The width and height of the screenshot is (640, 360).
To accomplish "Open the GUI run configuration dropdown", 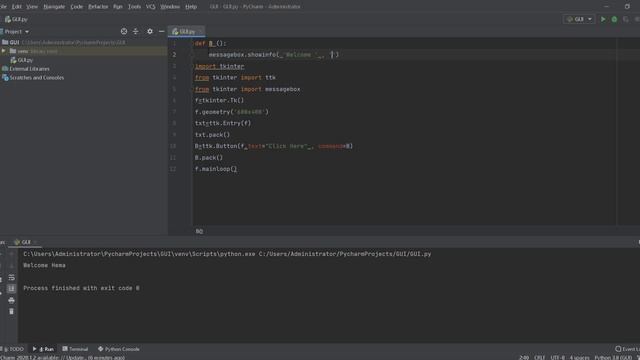I will [579, 19].
